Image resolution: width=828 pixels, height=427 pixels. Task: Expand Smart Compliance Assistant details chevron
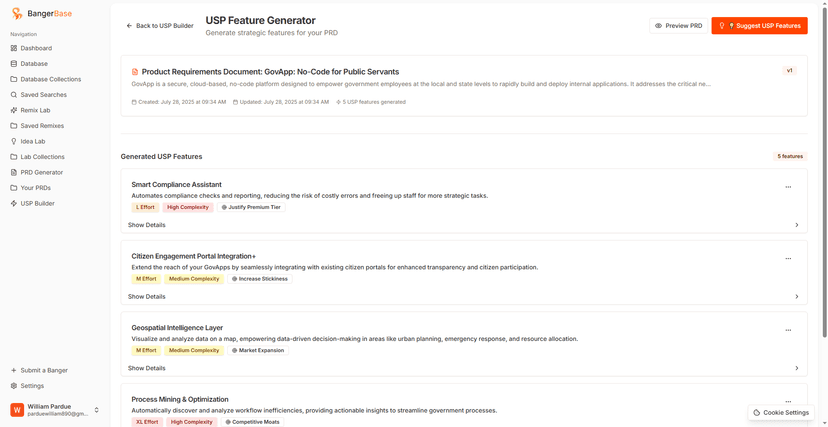tap(797, 225)
